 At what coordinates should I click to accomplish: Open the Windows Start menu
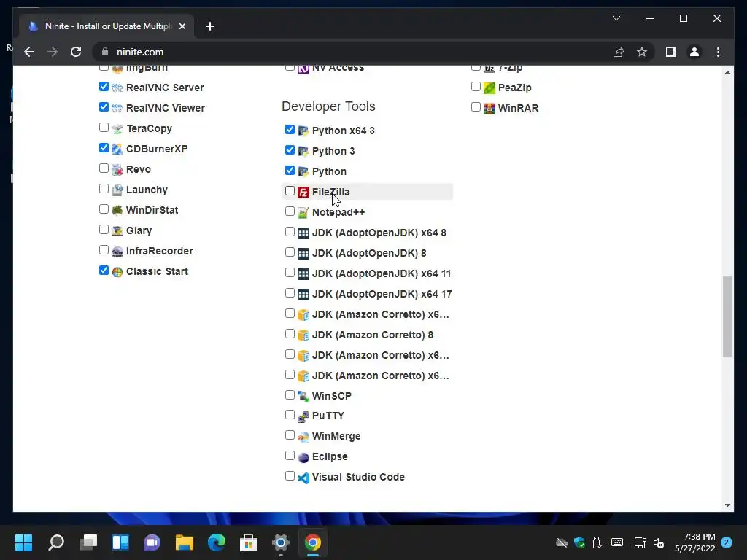coord(24,542)
